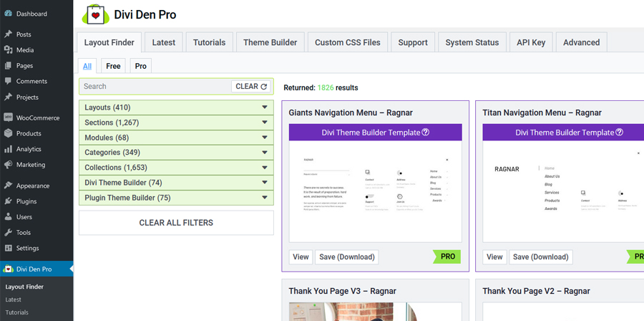Open the Tutorials tab
Viewport: 644px width, 321px height.
pos(210,42)
